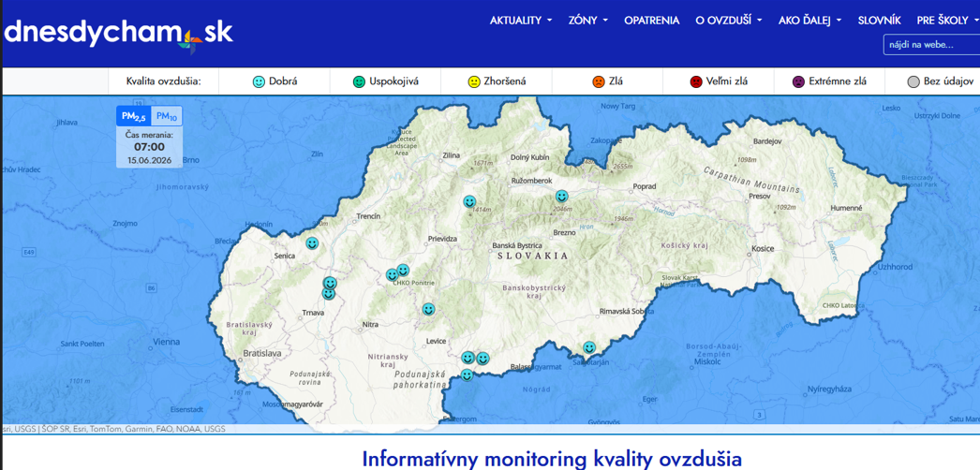Click the 15.06.2026 date text
The height and width of the screenshot is (470, 980).
click(x=149, y=160)
